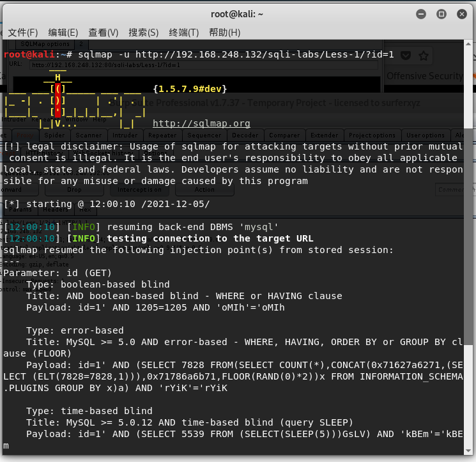Maximize the root@kali terminal window

pos(441,14)
